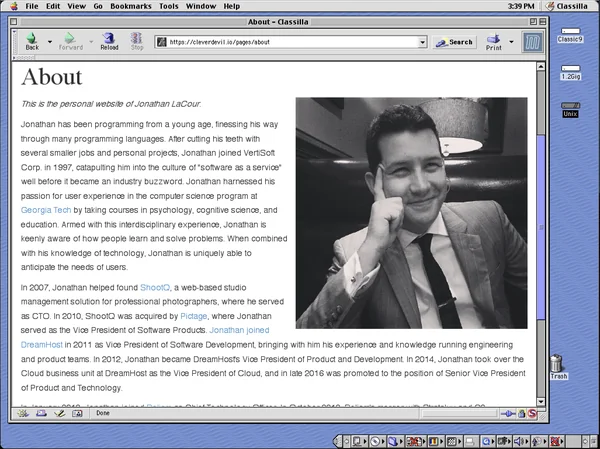Screen dimensions: 600x449
Task: Click the 1.2Gig drive desktop icon
Action: coord(571,70)
